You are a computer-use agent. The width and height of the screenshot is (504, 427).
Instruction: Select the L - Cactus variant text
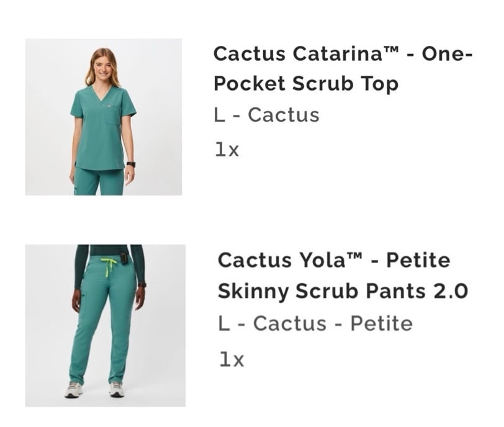click(x=266, y=115)
